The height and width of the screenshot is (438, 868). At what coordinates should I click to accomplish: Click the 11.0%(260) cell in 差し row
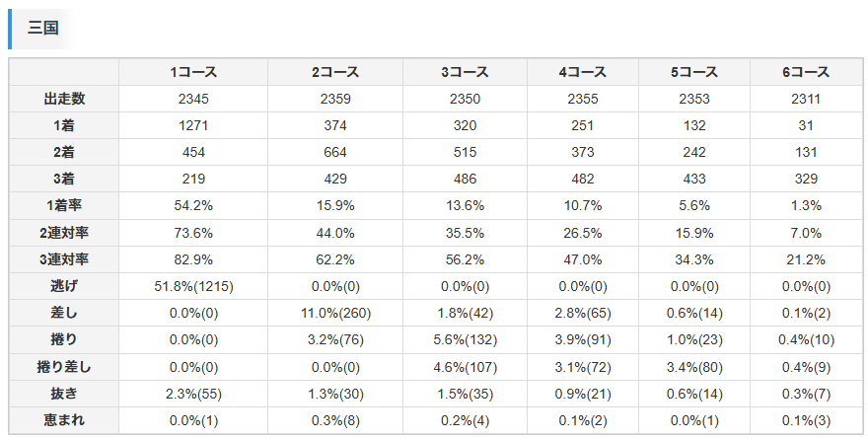coord(335,313)
